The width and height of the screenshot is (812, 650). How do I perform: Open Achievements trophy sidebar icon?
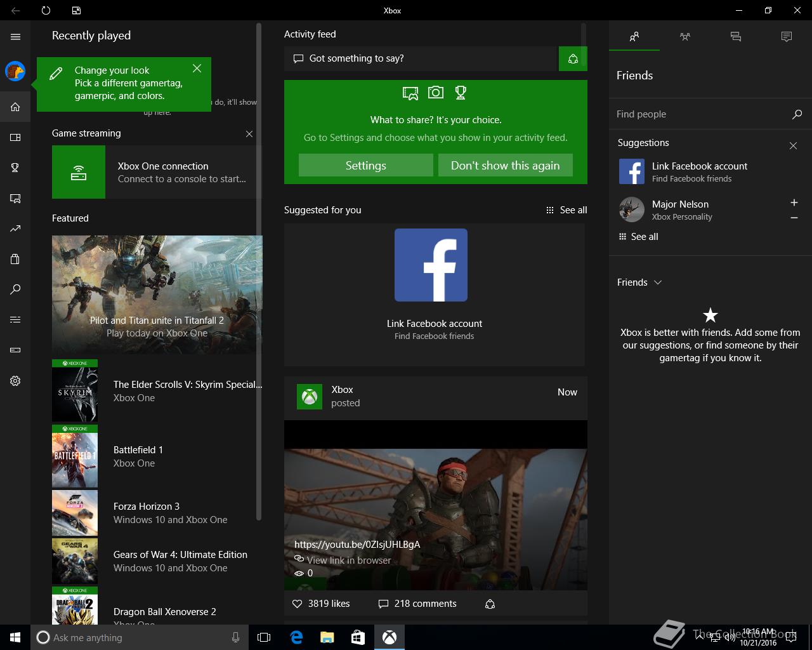coord(15,168)
